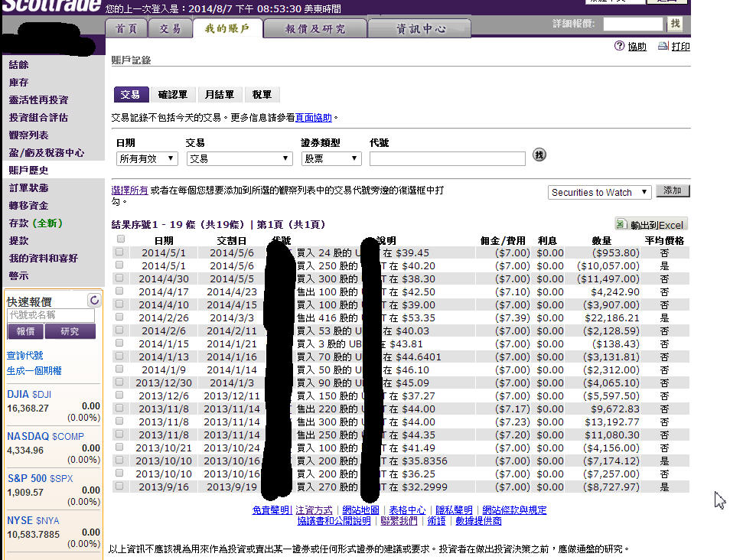Select 賬戶歷史 in the left sidebar
Viewport: 730px width, 560px height.
tap(29, 171)
